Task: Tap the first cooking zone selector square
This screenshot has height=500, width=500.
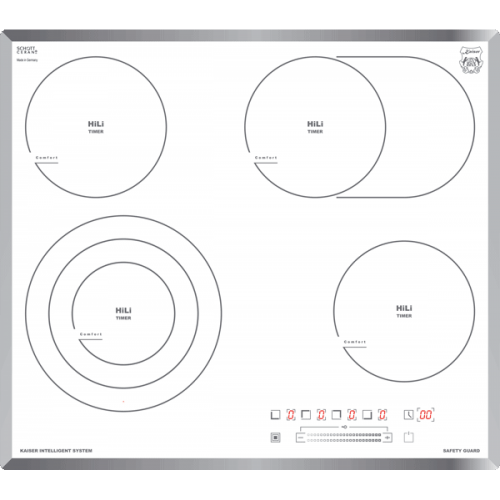Action: click(275, 415)
